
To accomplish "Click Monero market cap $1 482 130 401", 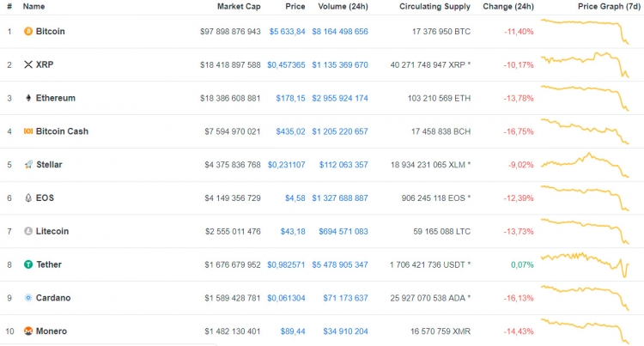I will tap(233, 331).
